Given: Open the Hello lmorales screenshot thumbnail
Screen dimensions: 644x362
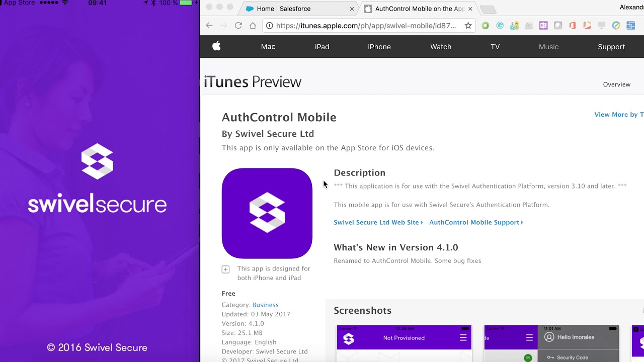Looking at the screenshot, I should pyautogui.click(x=551, y=343).
